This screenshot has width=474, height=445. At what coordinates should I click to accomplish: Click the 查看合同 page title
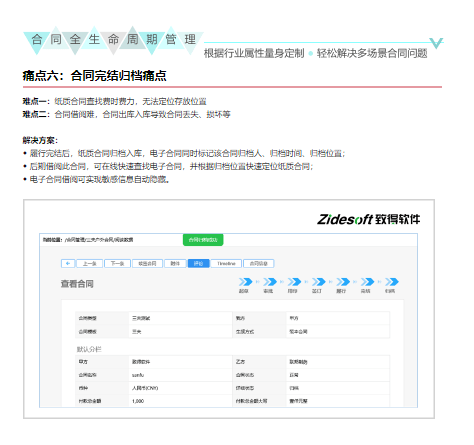coord(77,284)
